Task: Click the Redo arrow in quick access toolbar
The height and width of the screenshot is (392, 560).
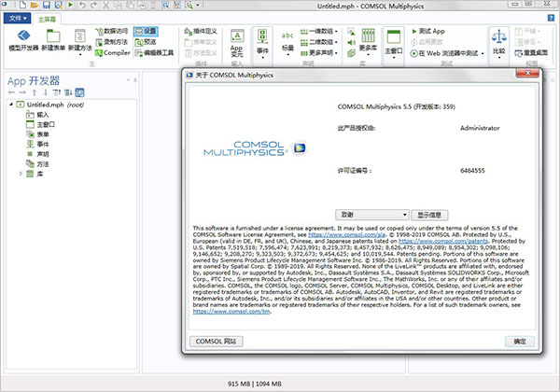Action: click(x=93, y=5)
